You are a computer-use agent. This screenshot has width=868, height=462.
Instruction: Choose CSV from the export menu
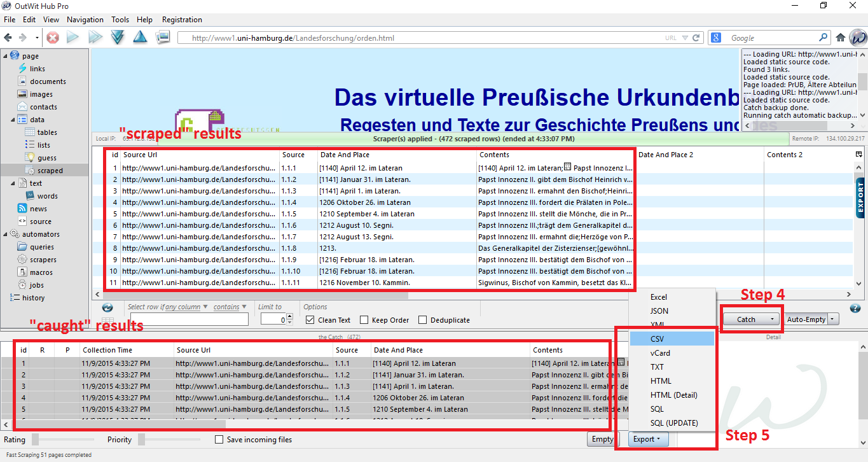[672, 339]
